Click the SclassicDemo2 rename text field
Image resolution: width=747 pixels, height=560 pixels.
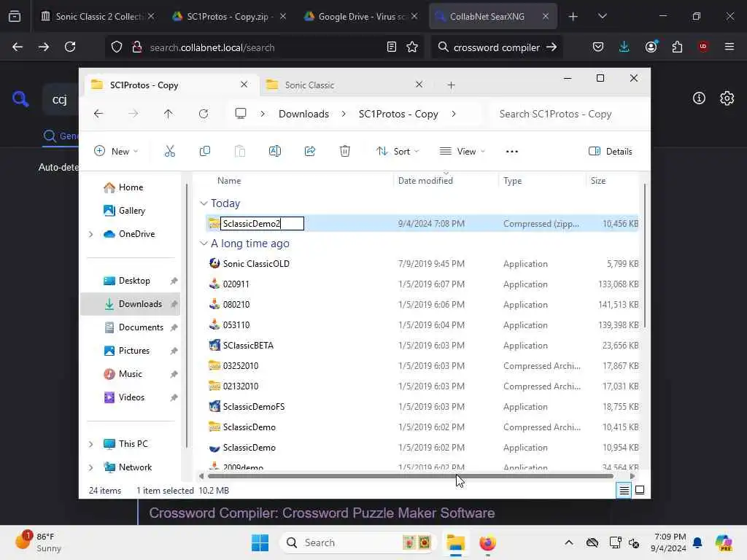262,223
